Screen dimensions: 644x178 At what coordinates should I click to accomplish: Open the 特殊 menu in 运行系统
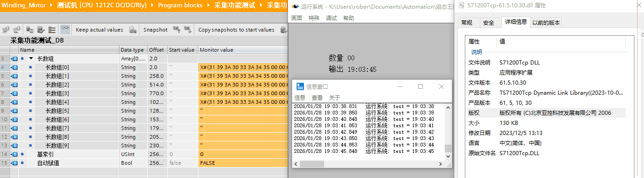(x=314, y=18)
